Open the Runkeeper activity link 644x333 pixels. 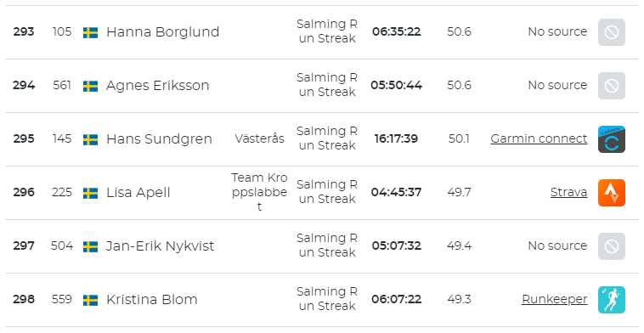555,299
